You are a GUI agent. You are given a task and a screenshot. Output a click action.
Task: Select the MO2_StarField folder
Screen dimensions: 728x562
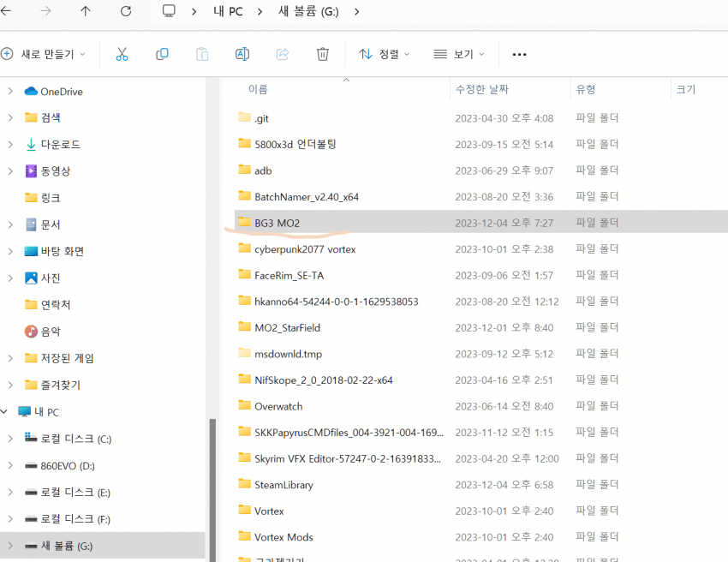click(288, 328)
